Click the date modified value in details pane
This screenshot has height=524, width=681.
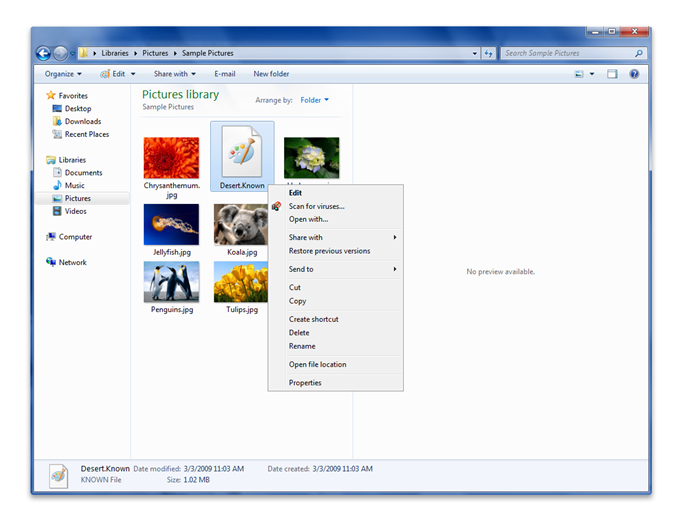point(214,469)
